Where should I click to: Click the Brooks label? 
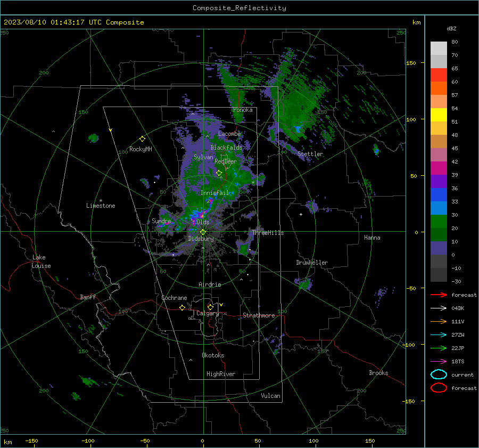click(378, 373)
